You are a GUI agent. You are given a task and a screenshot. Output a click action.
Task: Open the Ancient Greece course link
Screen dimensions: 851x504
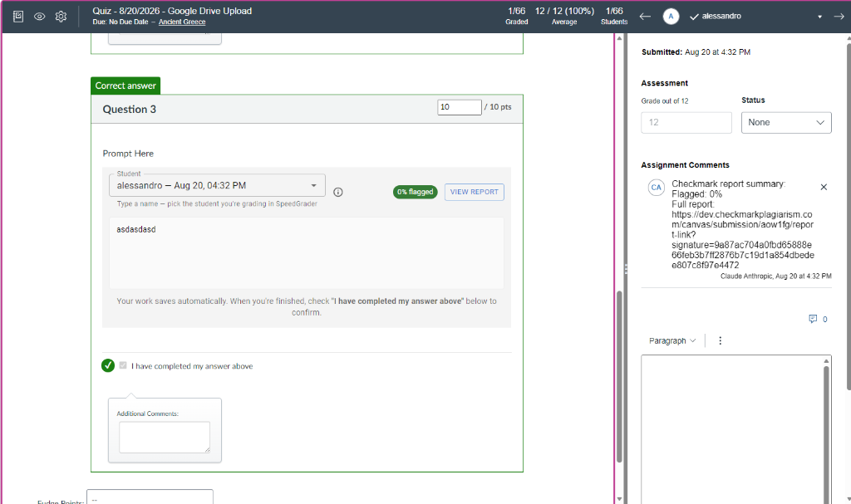(182, 22)
